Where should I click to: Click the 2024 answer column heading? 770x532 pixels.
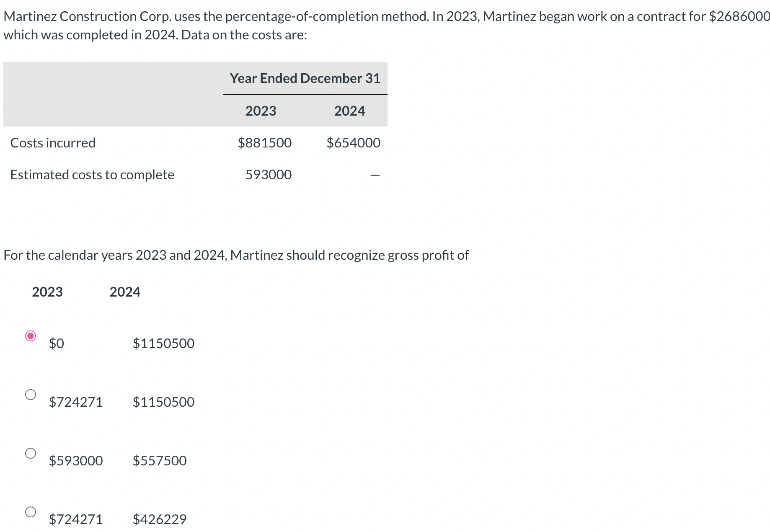[x=125, y=292]
